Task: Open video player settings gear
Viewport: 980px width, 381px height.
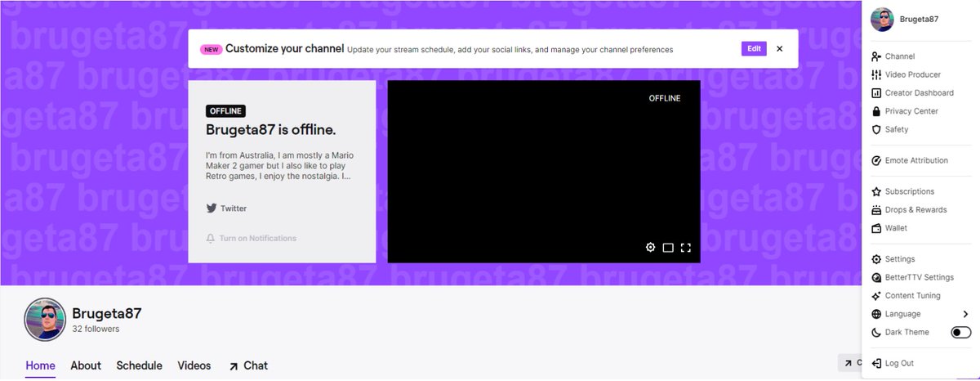Action: tap(650, 248)
